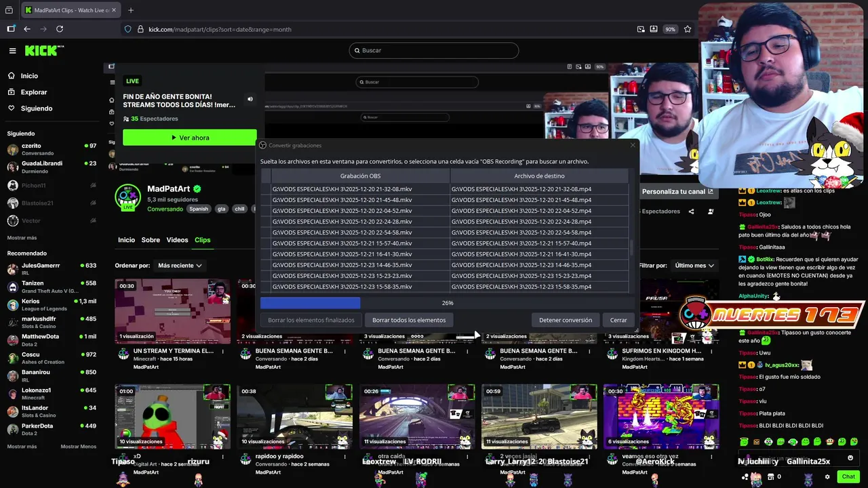
Task: Click the Archivo de destino column header
Action: [539, 176]
